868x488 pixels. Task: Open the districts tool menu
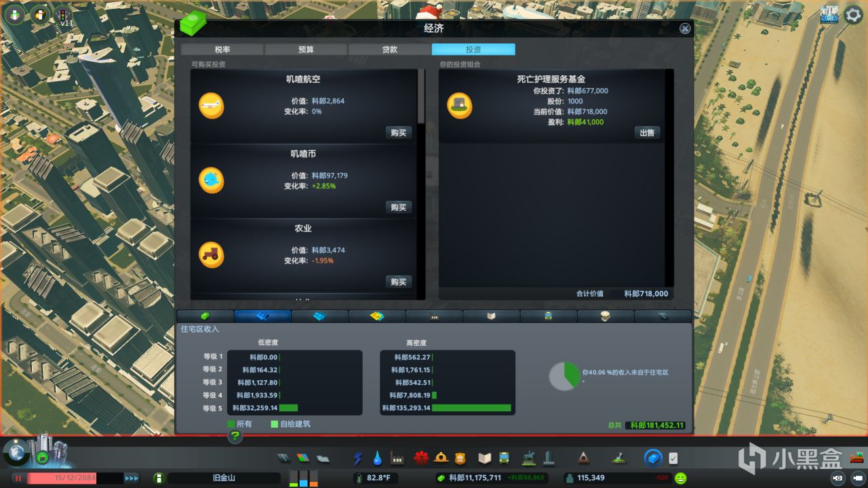click(323, 459)
